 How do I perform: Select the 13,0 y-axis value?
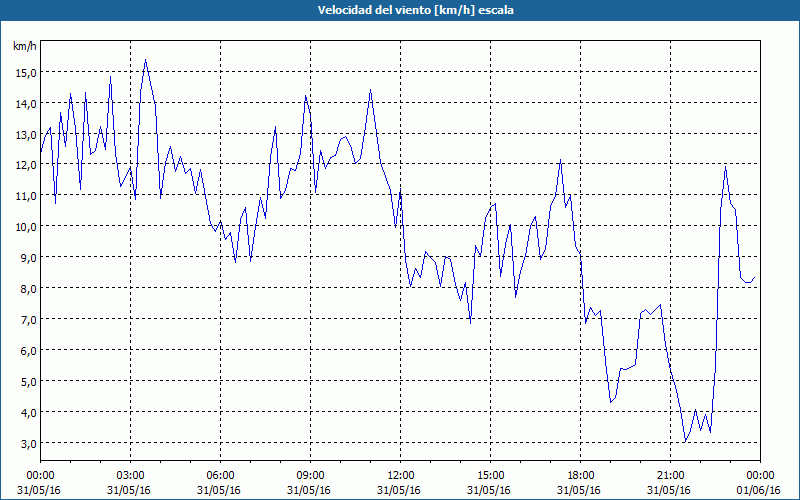(26, 135)
